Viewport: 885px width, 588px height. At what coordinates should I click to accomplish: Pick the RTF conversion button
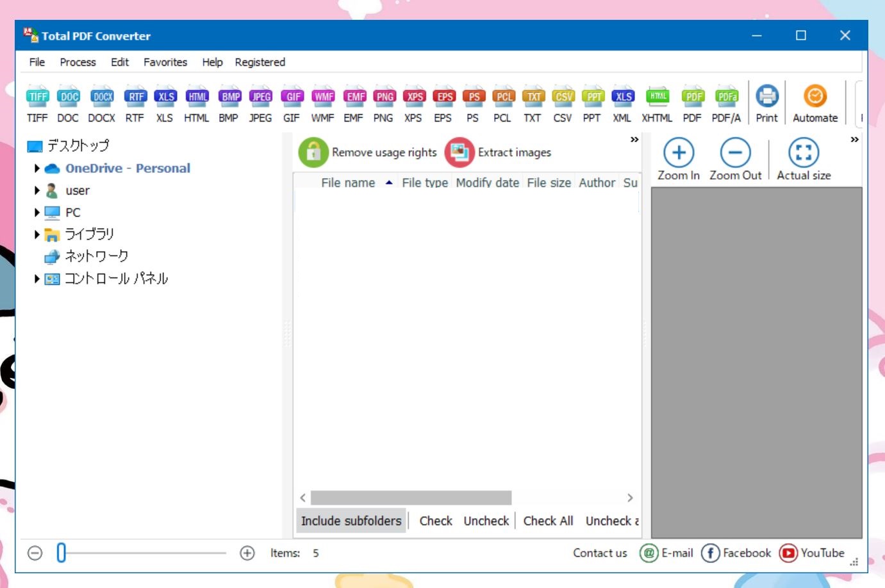pyautogui.click(x=135, y=104)
